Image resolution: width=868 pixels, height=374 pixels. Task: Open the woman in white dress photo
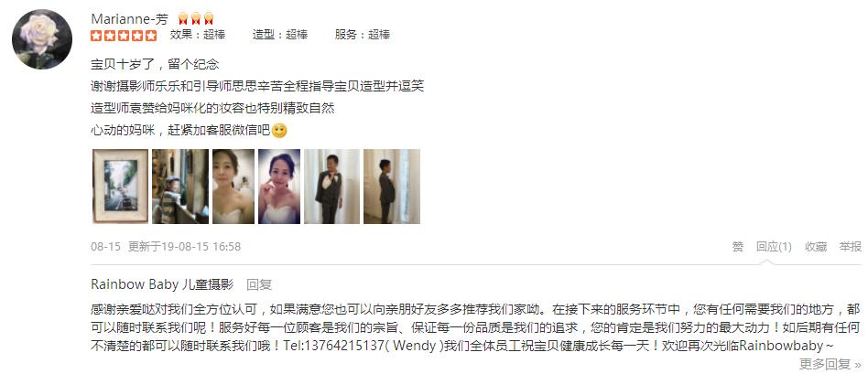point(233,187)
